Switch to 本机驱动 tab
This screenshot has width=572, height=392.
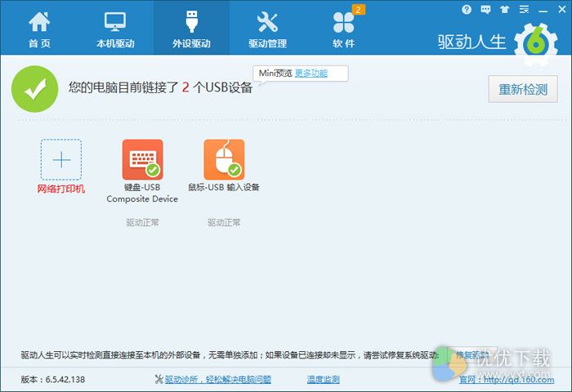(x=115, y=30)
